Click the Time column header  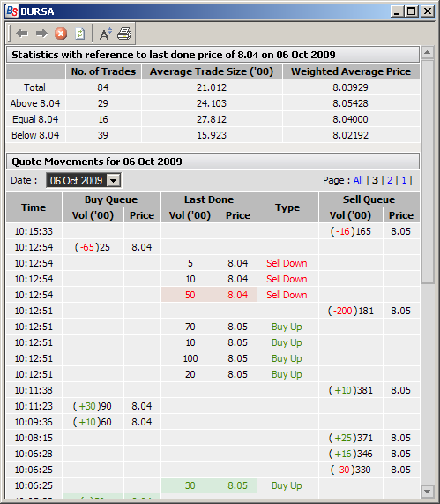click(x=34, y=207)
